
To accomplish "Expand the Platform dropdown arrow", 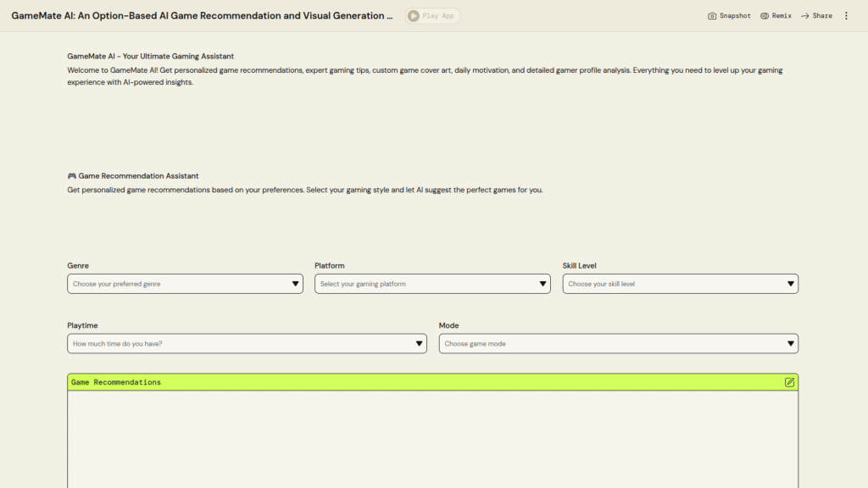I will pos(543,284).
